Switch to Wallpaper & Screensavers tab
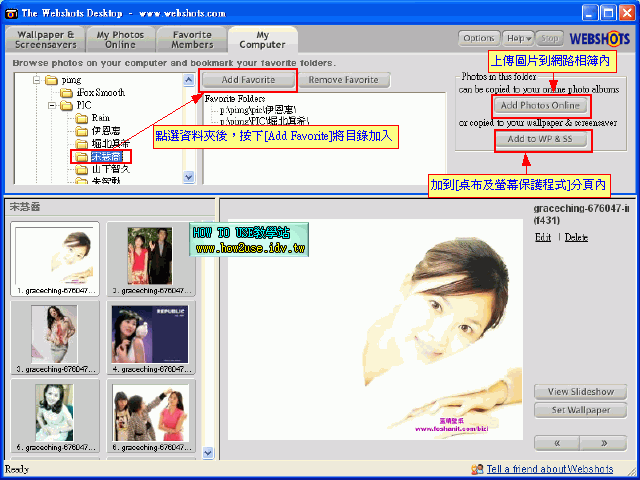Screen dimensions: 640x480 [x=45, y=40]
